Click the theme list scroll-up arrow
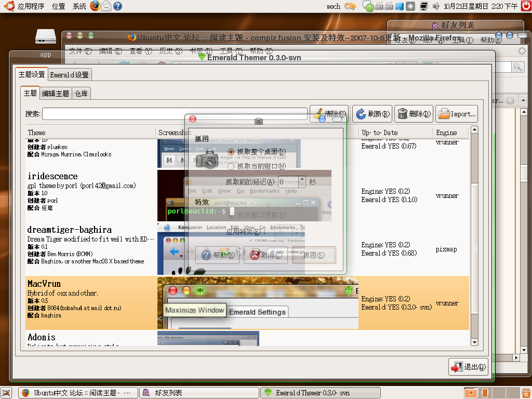 pyautogui.click(x=475, y=129)
